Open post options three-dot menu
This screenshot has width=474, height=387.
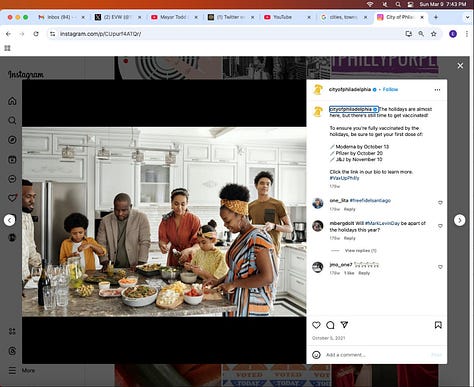pos(437,90)
